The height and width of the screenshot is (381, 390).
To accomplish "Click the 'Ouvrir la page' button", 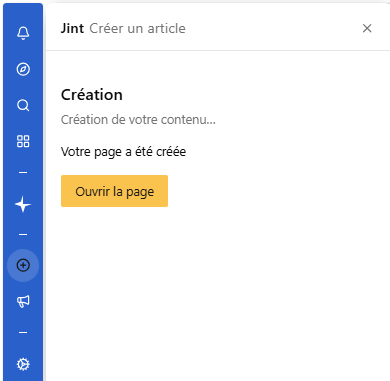I will [114, 191].
